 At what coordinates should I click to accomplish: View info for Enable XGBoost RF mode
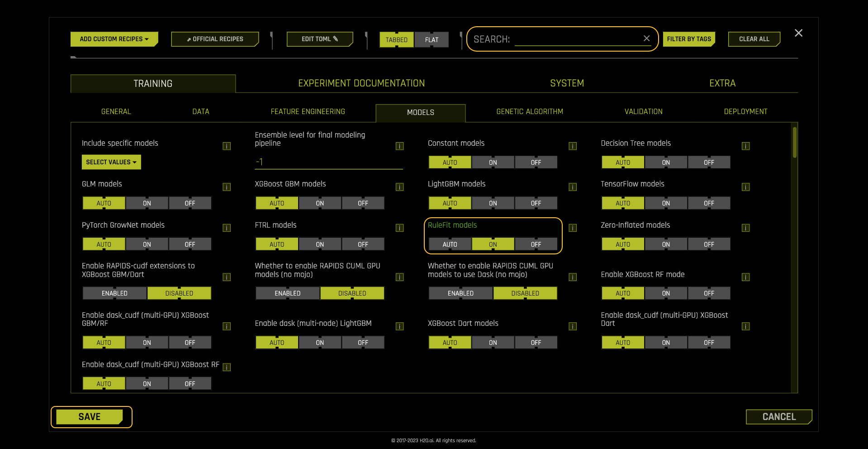tap(746, 277)
